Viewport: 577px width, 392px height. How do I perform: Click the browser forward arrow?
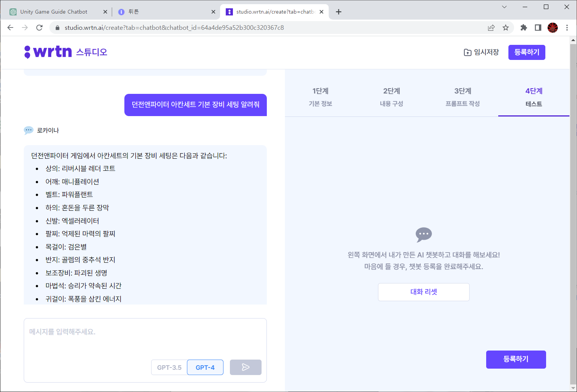25,28
